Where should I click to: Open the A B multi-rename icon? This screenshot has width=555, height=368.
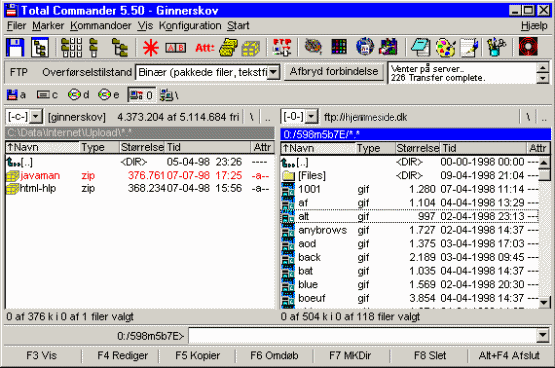(175, 47)
